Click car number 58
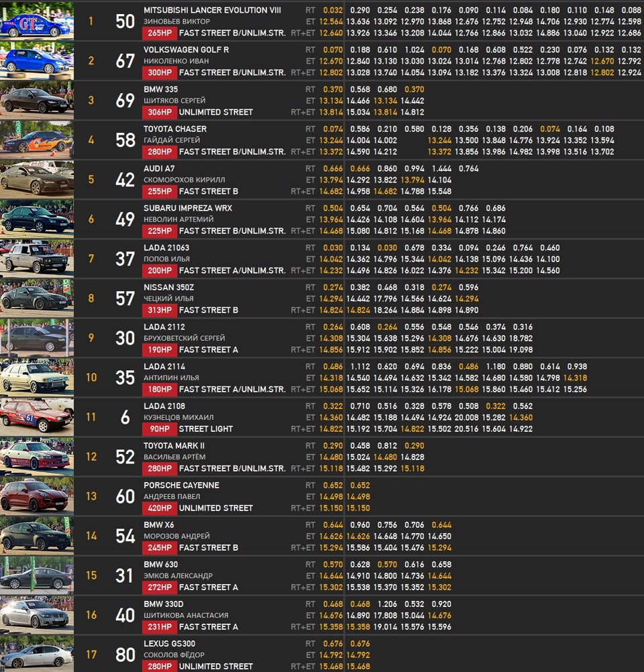The image size is (644, 672). click(125, 140)
